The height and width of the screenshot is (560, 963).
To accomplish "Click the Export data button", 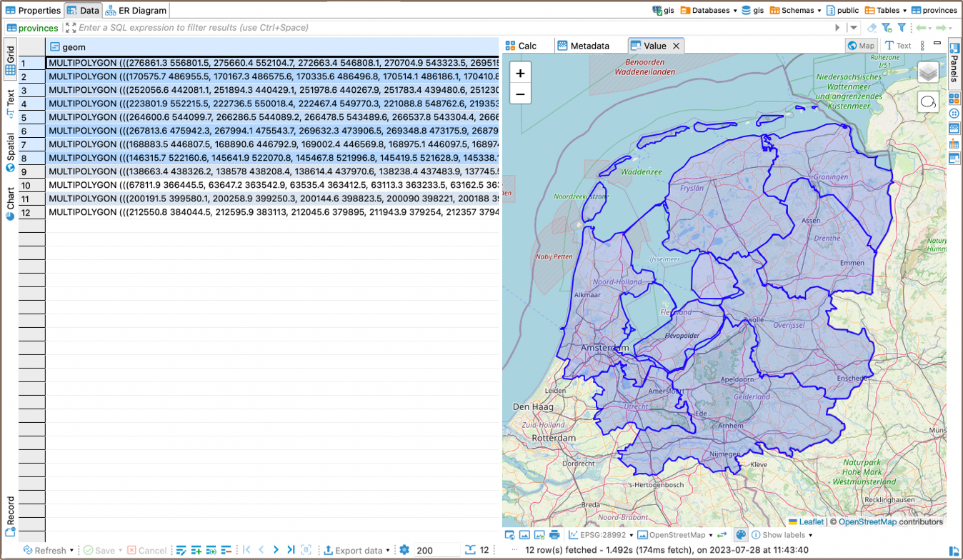I will point(357,550).
